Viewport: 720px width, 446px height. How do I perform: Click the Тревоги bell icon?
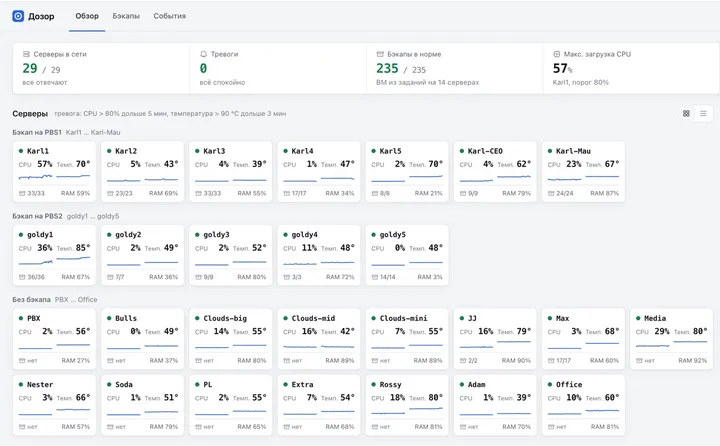point(203,54)
